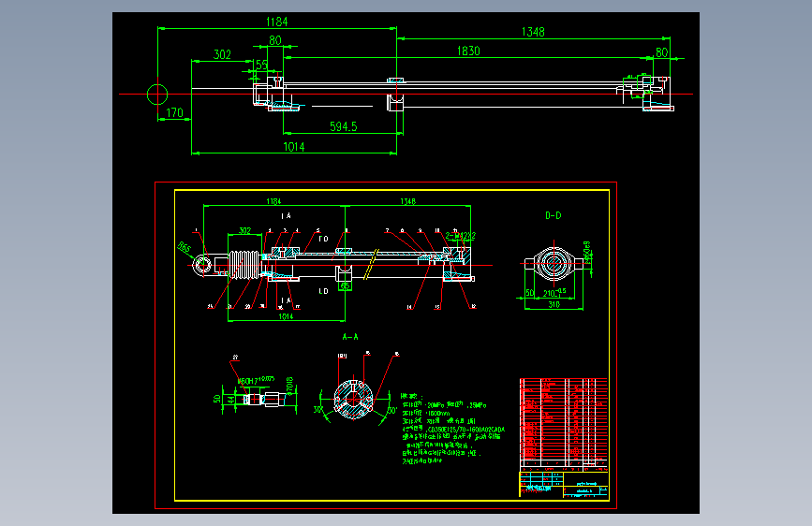Viewport: 812px width, 526px height.
Task: Pick the "210" dimension under the D-D section
Action: [553, 293]
